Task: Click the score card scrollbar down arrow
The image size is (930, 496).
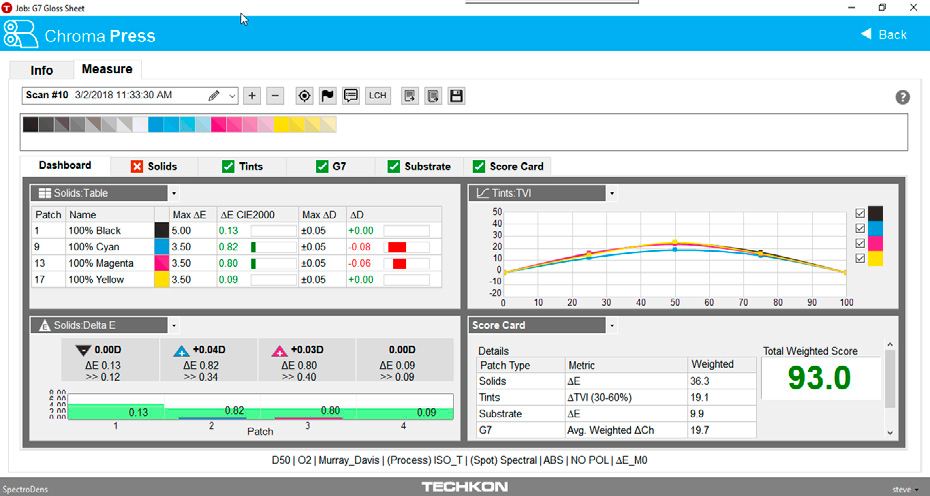Action: click(x=890, y=433)
